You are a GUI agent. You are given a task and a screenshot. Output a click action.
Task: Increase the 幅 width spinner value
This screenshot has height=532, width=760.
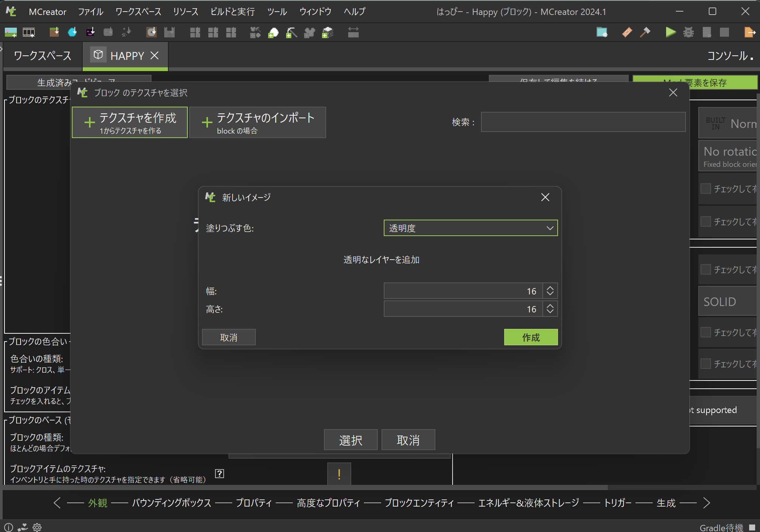pos(550,288)
